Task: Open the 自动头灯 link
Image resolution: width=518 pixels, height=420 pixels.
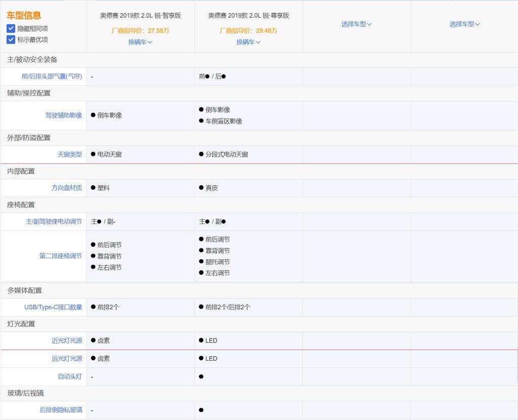Action: tap(70, 376)
